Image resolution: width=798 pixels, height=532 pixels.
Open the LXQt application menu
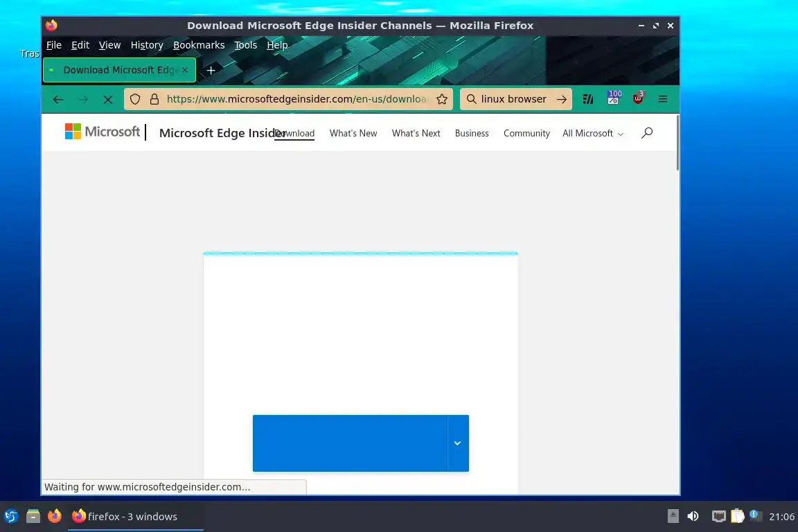11,516
